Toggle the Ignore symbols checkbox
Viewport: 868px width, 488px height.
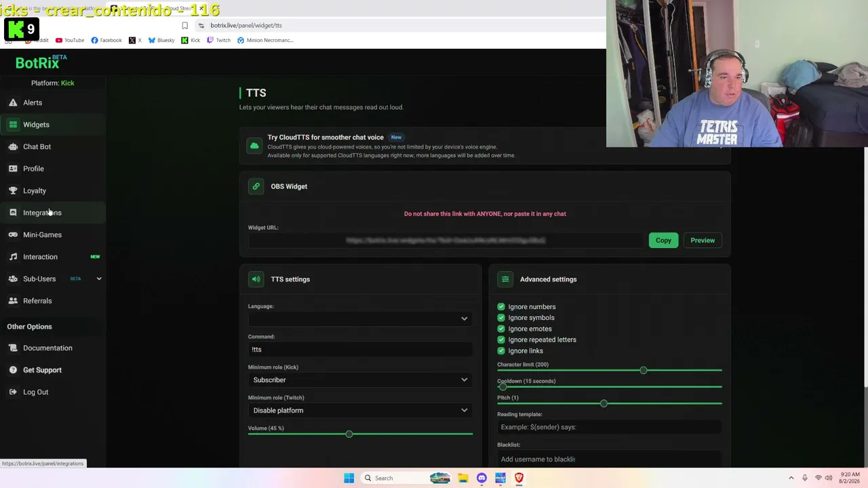coord(501,318)
